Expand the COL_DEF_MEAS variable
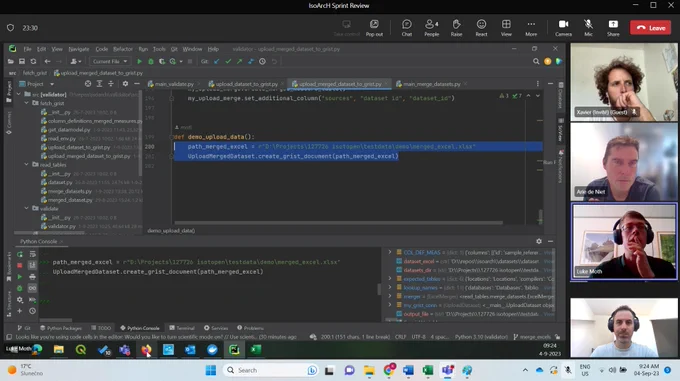 (x=389, y=252)
